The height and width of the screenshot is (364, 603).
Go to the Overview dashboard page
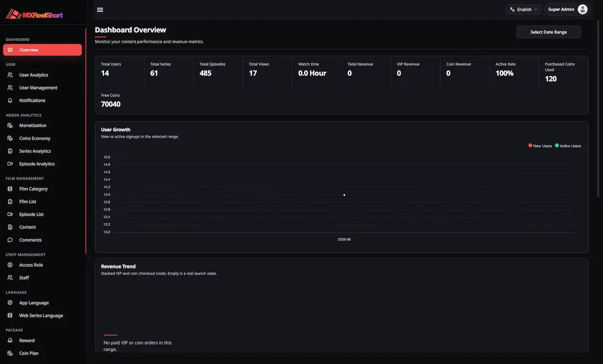pyautogui.click(x=42, y=50)
